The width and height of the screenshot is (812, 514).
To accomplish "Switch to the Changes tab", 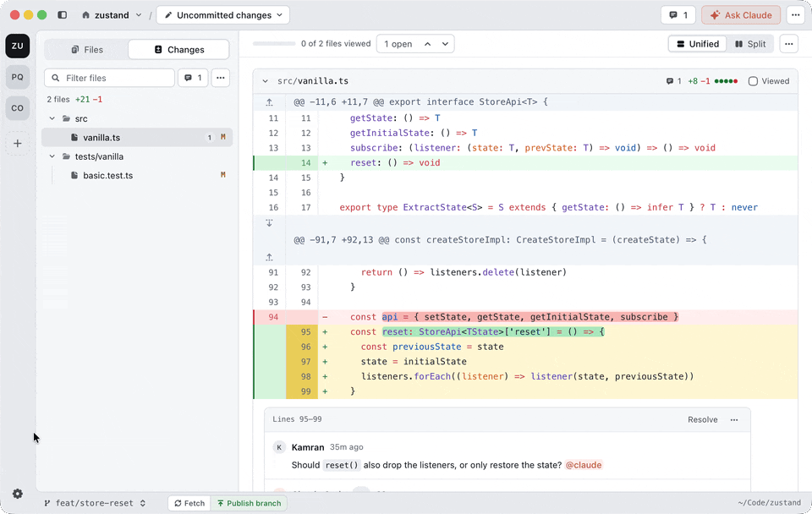I will pyautogui.click(x=179, y=50).
